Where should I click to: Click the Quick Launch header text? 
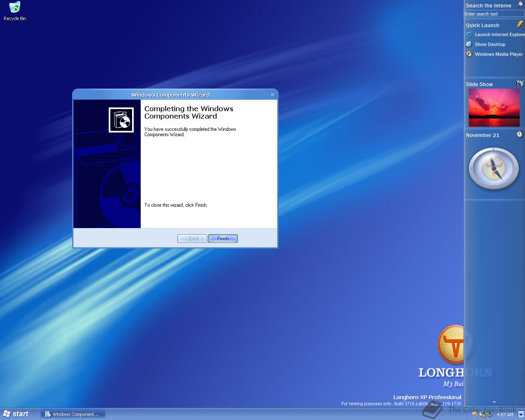(482, 25)
